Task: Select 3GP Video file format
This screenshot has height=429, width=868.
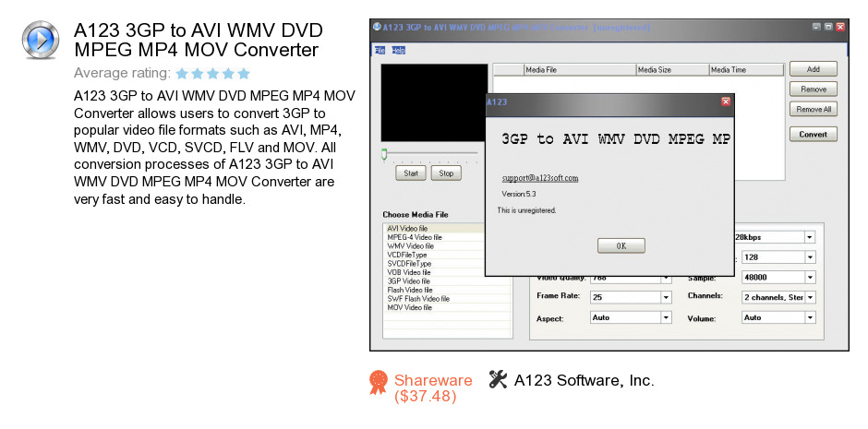Action: click(x=447, y=281)
